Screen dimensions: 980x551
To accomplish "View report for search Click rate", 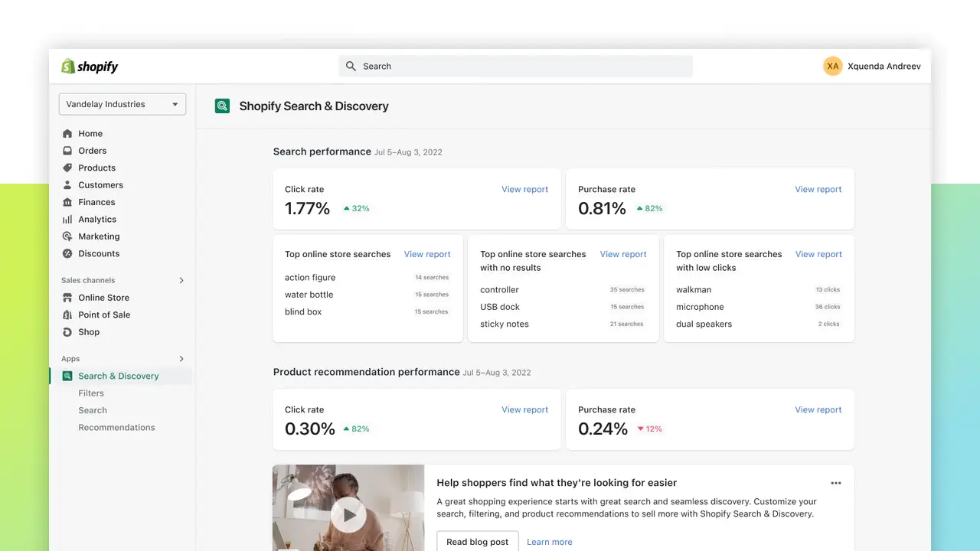I will pyautogui.click(x=524, y=189).
